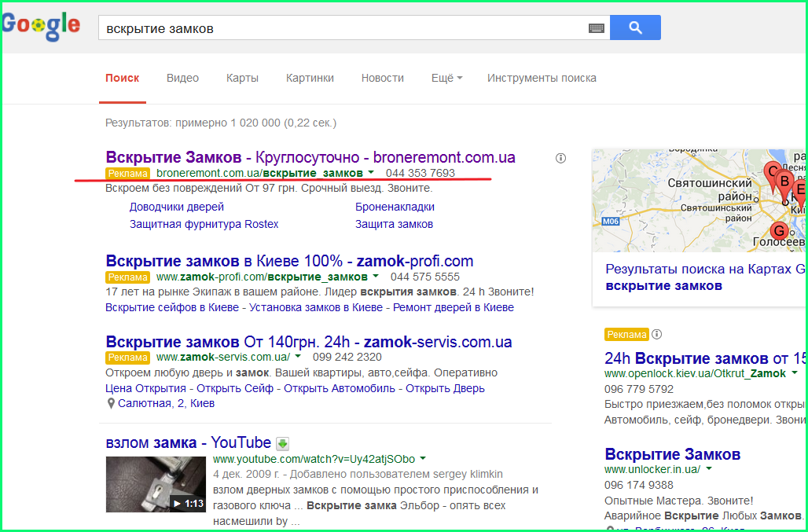This screenshot has width=808, height=532.
Task: Click phone number 096 779 5792
Action: (x=639, y=389)
